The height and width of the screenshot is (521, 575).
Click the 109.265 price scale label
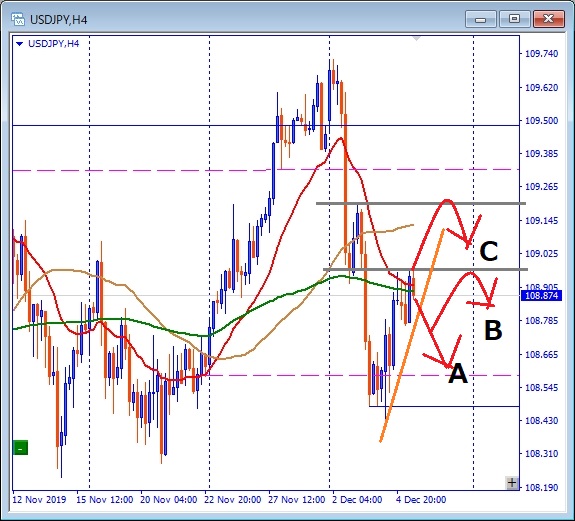point(542,187)
